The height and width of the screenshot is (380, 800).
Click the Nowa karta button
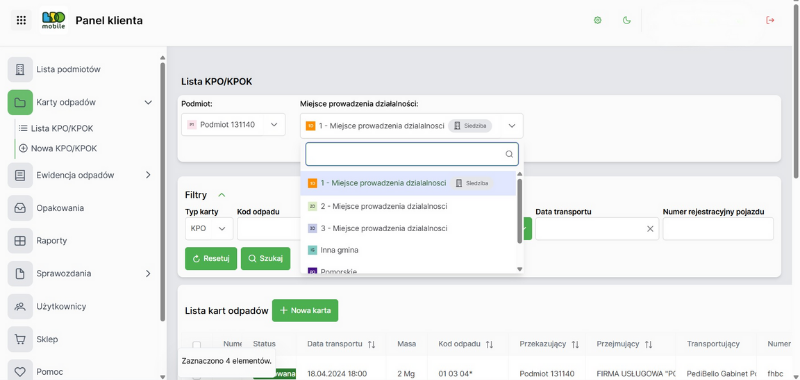coord(305,310)
